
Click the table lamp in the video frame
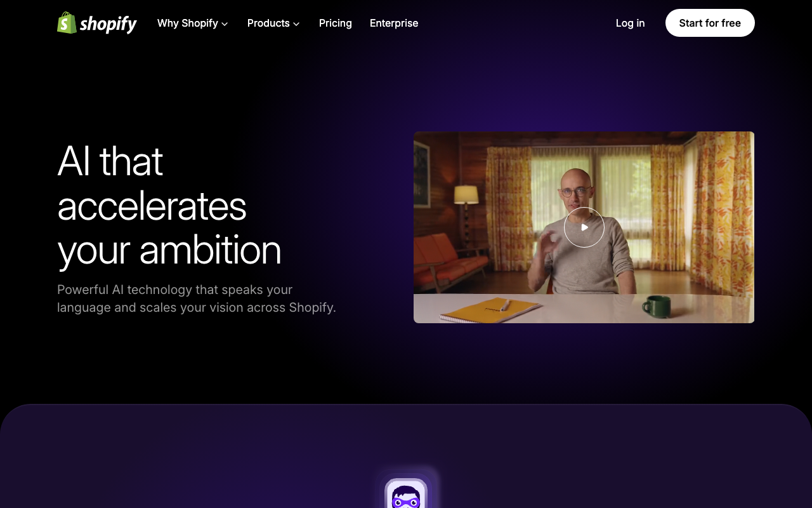click(466, 210)
